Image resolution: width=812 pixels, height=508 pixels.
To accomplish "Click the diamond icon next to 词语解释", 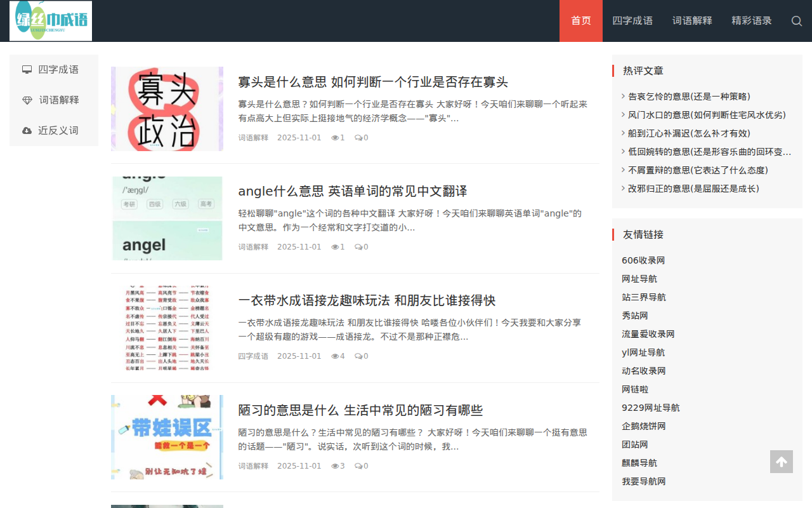I will (27, 100).
